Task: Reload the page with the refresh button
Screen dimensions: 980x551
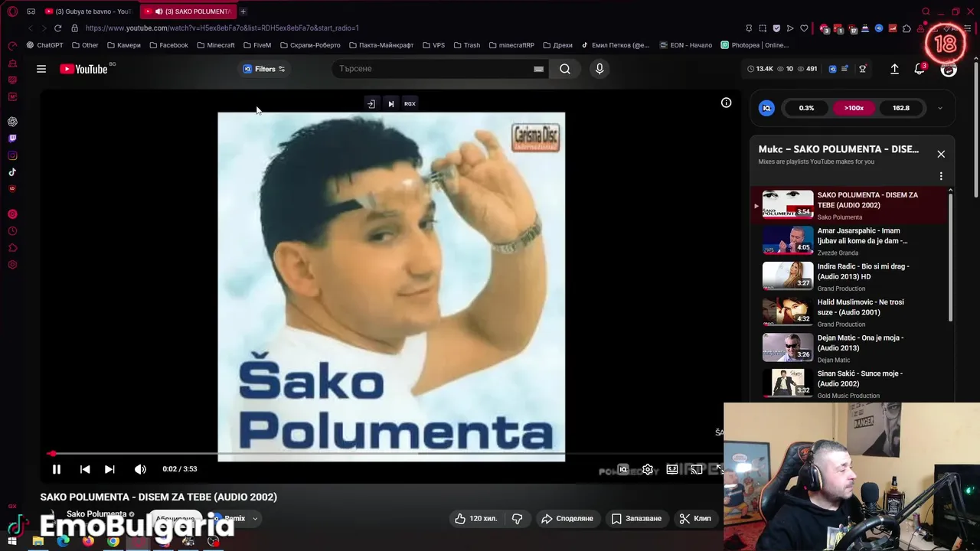Action: point(57,28)
